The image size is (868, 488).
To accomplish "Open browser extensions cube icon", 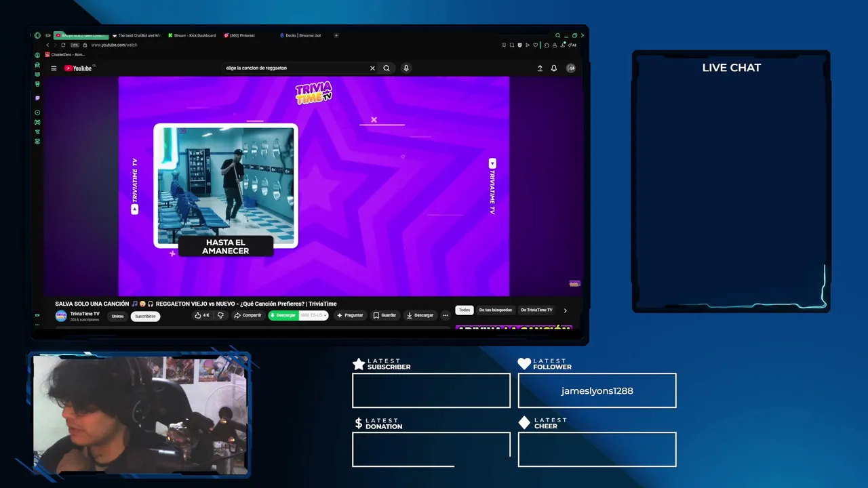I will 547,45.
